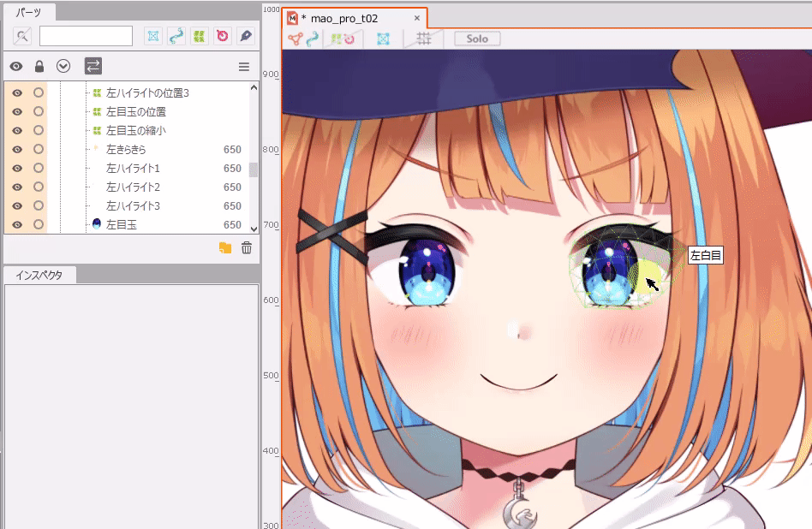Close the mao_pro_t02 tab
Screen dimensions: 812x529
(417, 18)
